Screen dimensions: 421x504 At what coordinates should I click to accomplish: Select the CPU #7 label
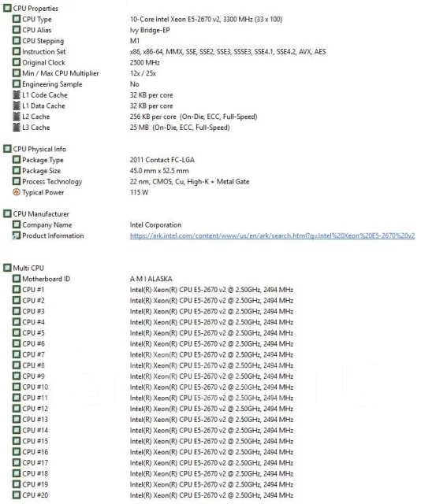tap(33, 354)
